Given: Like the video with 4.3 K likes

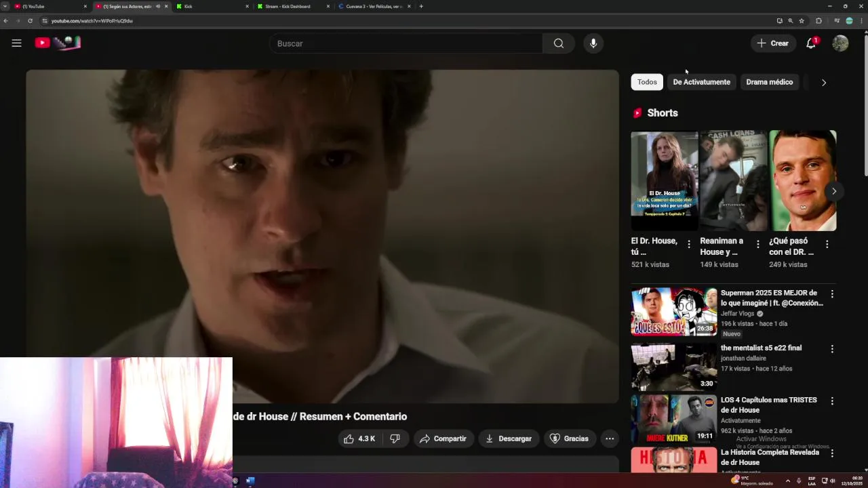Looking at the screenshot, I should pyautogui.click(x=360, y=439).
